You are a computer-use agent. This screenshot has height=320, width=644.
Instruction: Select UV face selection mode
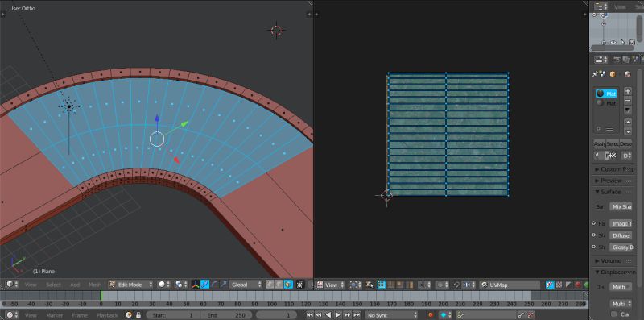tap(400, 285)
